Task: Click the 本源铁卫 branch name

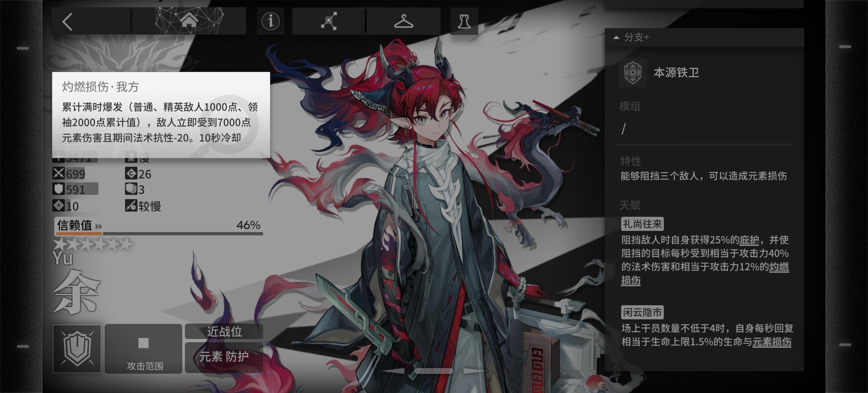Action: pos(676,72)
